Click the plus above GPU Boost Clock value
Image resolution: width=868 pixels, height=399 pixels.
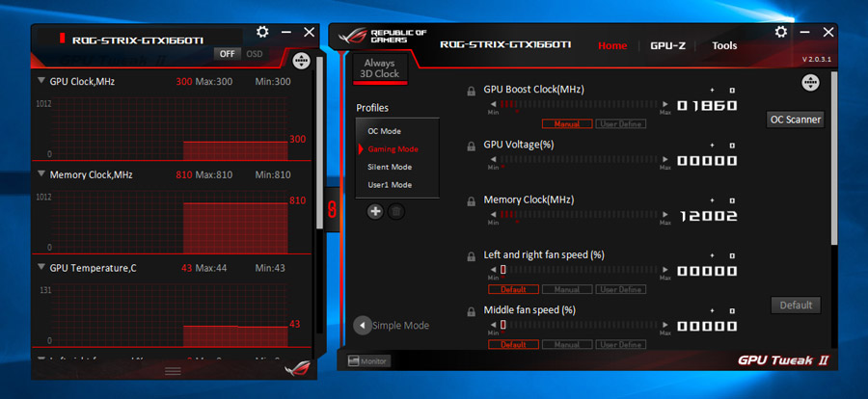713,91
